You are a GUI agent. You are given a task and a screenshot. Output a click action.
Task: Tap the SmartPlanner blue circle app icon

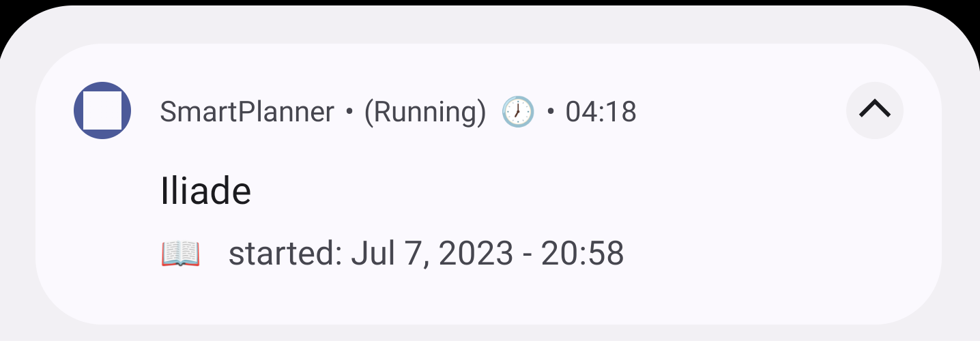coord(102,110)
